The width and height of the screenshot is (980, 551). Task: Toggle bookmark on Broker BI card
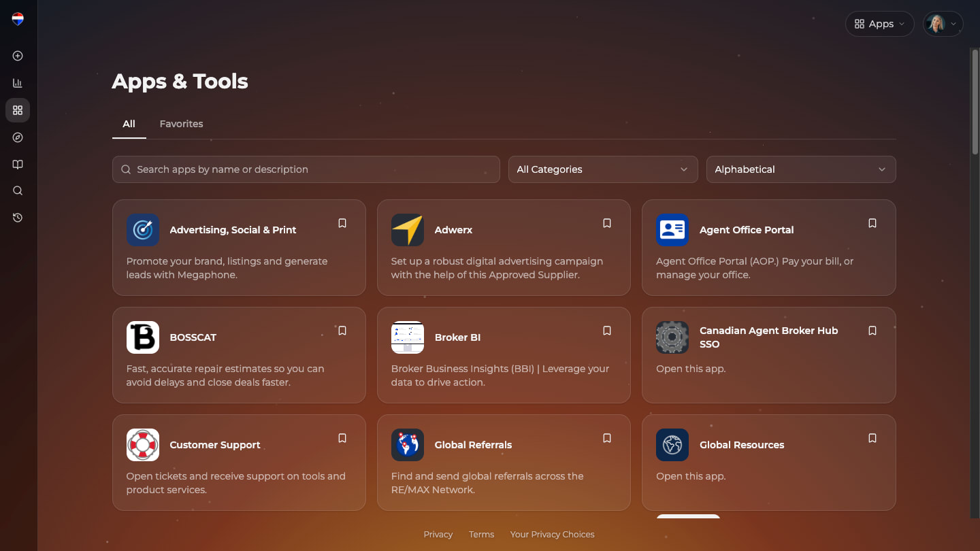click(x=607, y=331)
